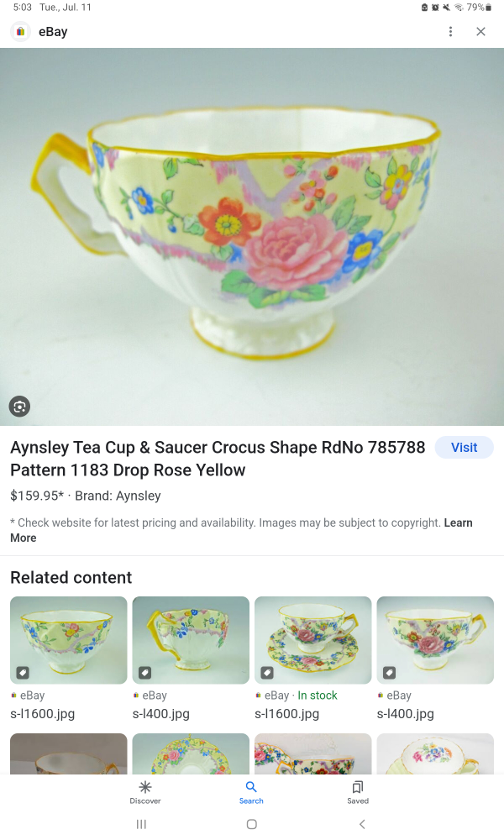Tap the eBay site favicon in header

pyautogui.click(x=20, y=32)
